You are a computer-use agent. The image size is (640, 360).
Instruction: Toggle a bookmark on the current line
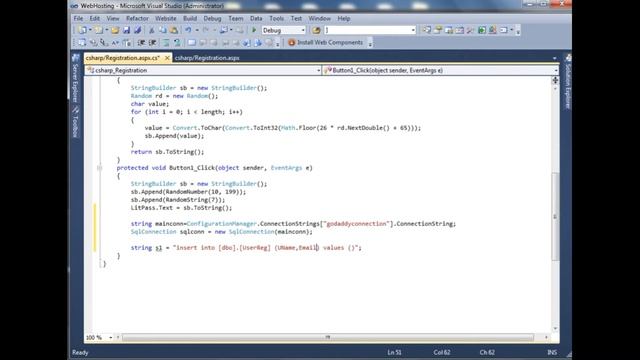coord(191,42)
